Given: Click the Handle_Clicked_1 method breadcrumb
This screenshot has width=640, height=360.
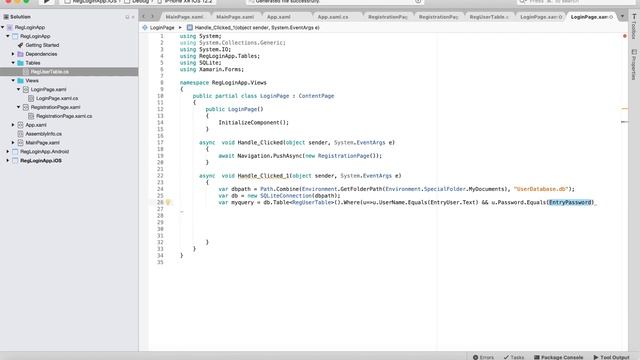Looking at the screenshot, I should 253,27.
